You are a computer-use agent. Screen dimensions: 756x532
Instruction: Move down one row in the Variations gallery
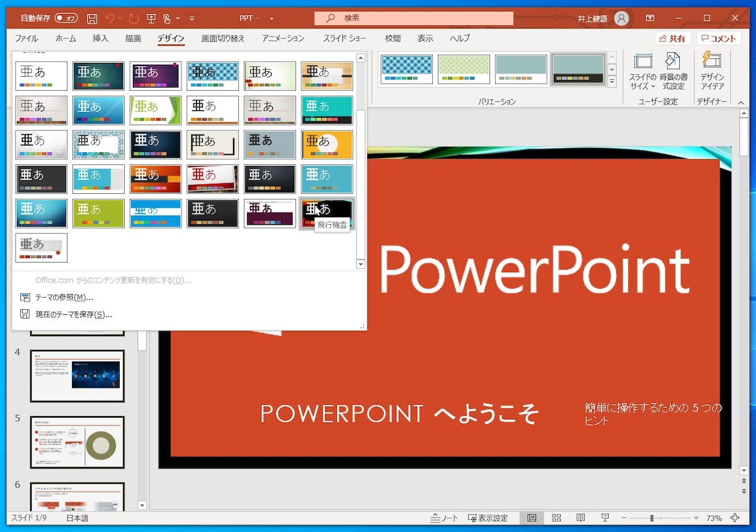click(611, 69)
